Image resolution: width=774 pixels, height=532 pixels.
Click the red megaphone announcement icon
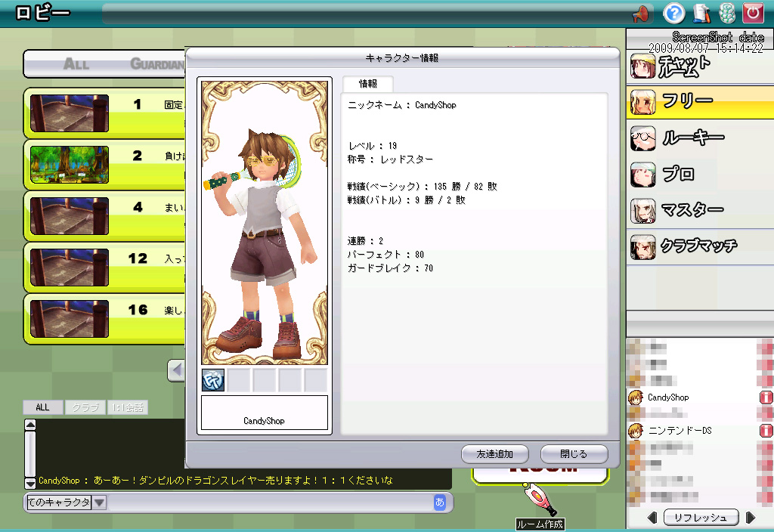[x=641, y=13]
